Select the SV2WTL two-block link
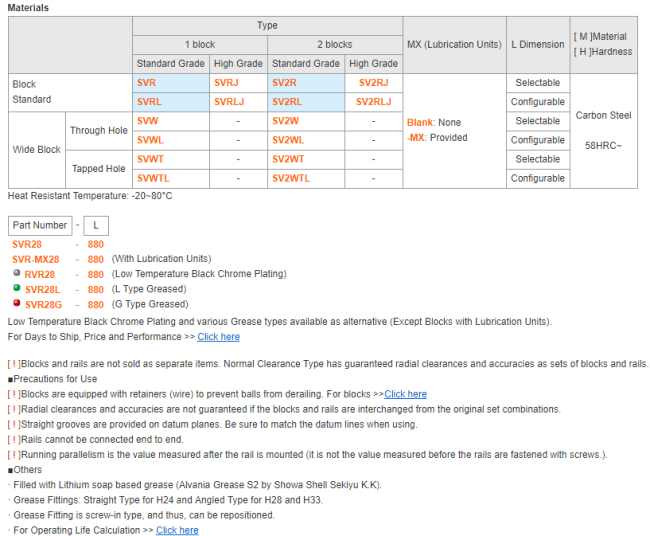This screenshot has height=536, width=650. 291,178
